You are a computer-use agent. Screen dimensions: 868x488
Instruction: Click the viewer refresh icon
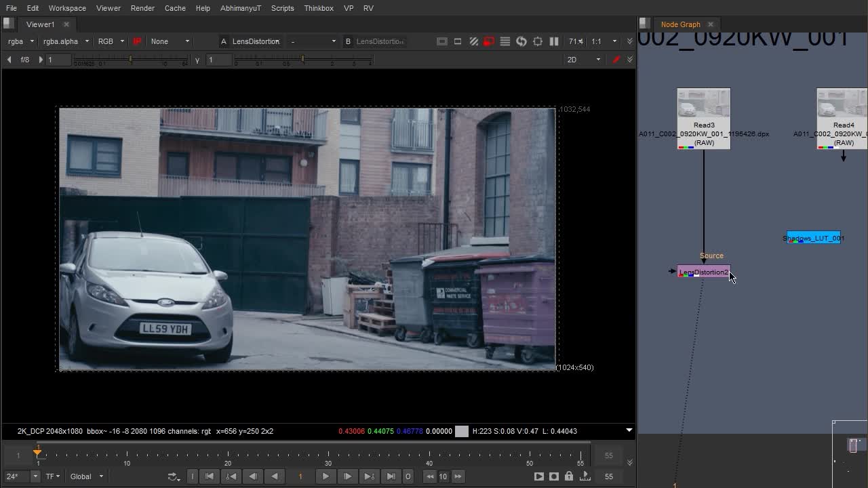click(x=521, y=41)
